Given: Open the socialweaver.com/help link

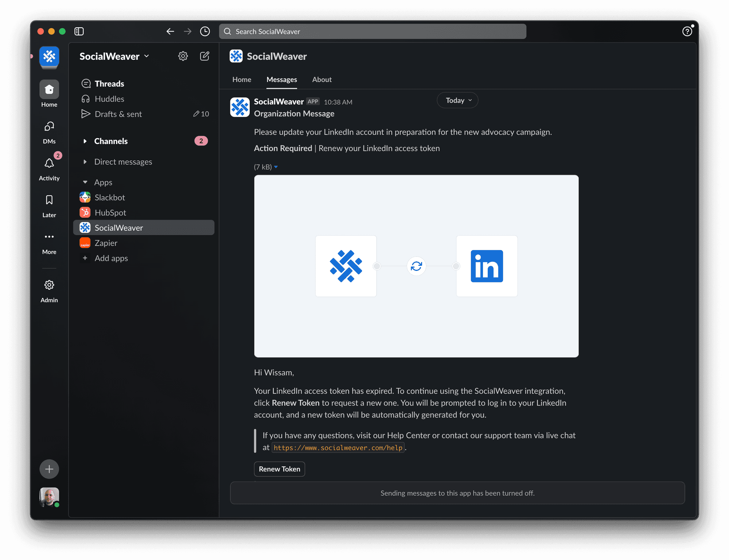Looking at the screenshot, I should pos(338,448).
